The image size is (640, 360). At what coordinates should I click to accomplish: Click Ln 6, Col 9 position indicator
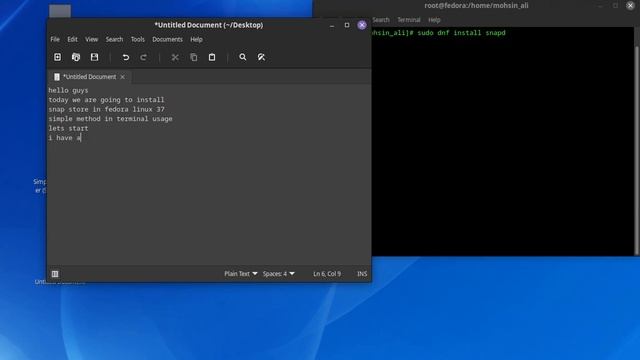click(x=327, y=274)
